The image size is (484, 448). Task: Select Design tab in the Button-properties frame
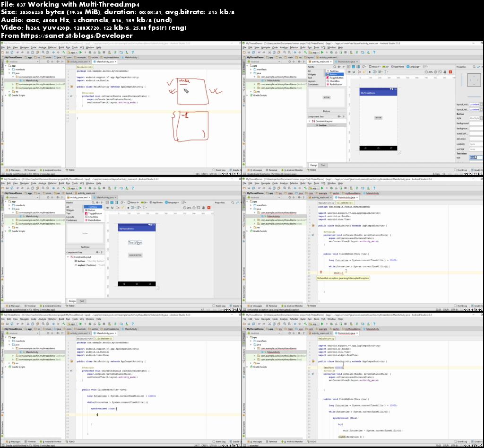tap(314, 165)
